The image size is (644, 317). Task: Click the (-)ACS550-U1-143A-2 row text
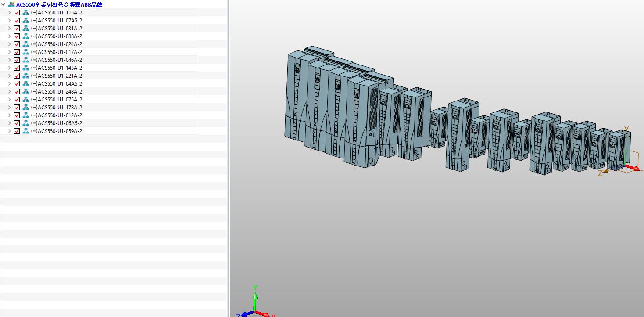[x=57, y=68]
